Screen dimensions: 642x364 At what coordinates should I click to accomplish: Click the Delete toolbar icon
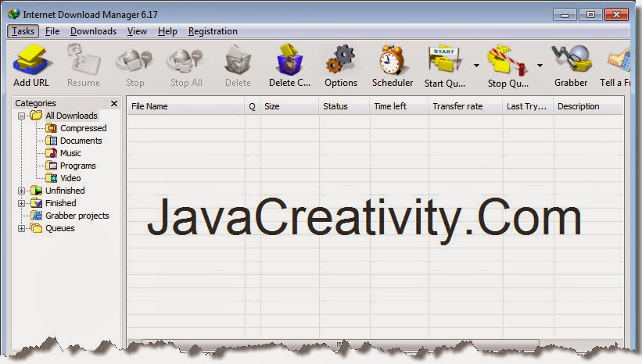pyautogui.click(x=238, y=60)
